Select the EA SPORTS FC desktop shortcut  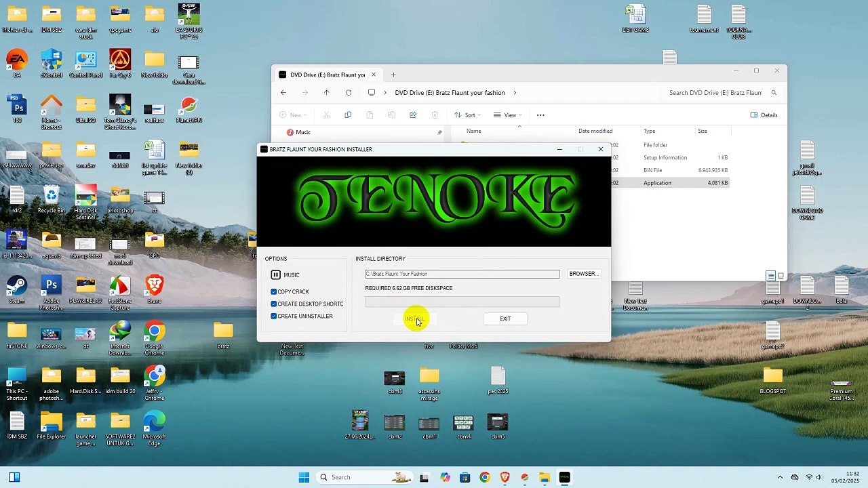(x=189, y=22)
